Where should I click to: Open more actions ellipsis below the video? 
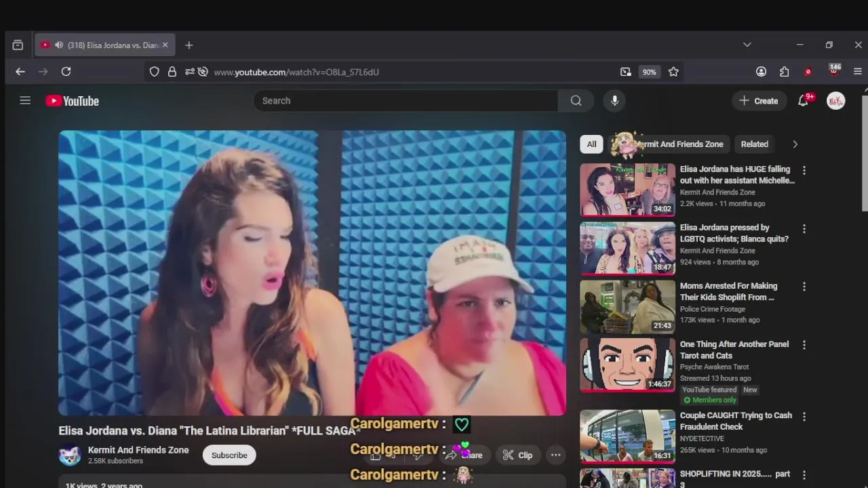tap(555, 455)
